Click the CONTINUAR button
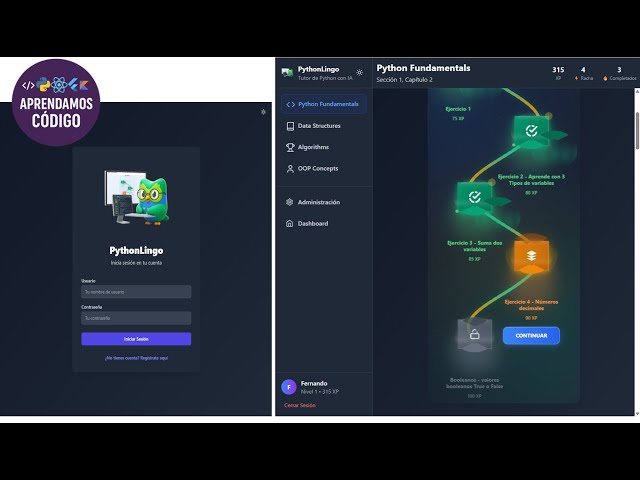 click(531, 336)
